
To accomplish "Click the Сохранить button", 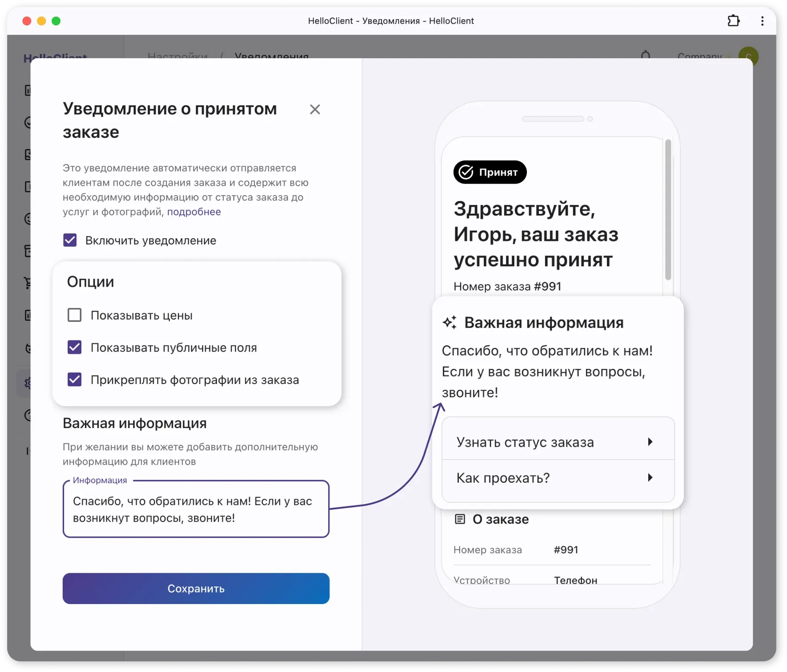I will (x=196, y=588).
